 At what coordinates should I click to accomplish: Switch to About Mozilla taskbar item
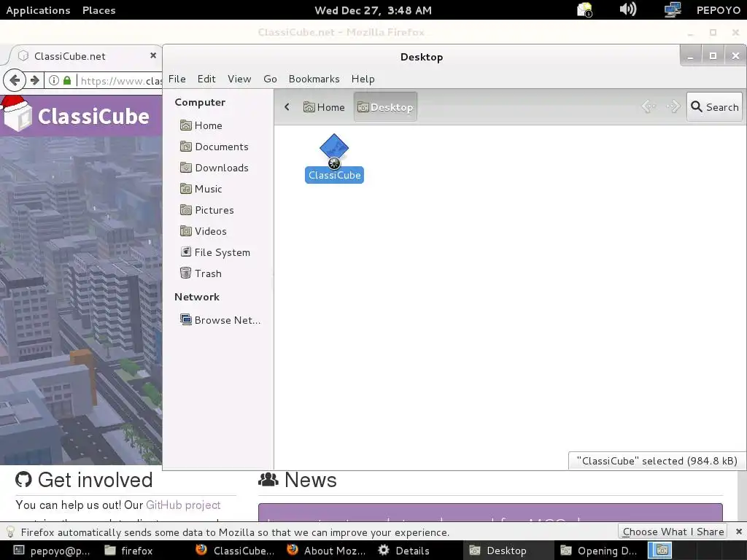click(326, 551)
